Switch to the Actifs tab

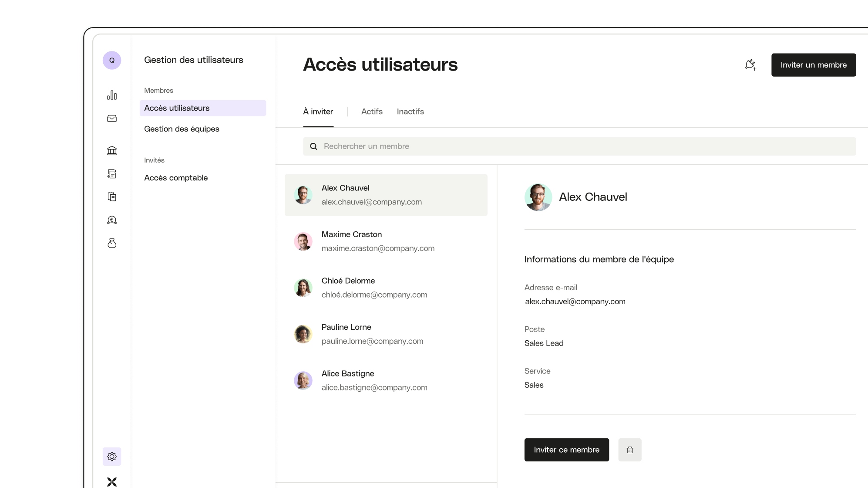(x=372, y=112)
